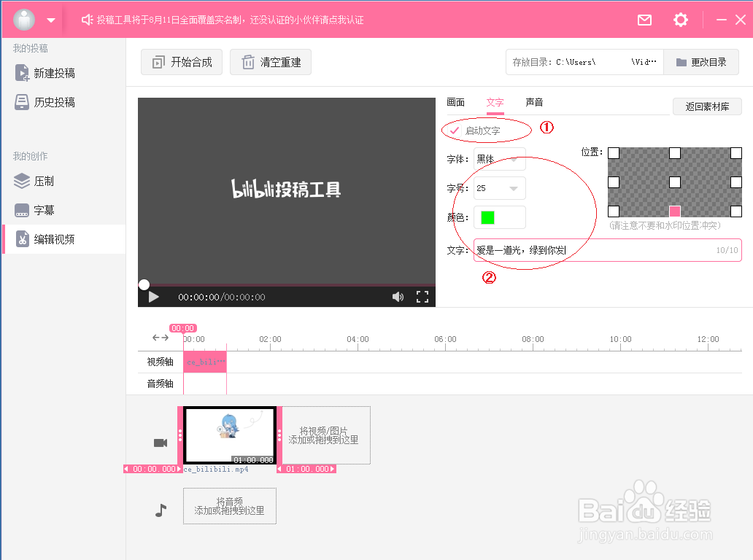Image resolution: width=753 pixels, height=560 pixels.
Task: Select the middle-left text position box
Action: click(614, 182)
